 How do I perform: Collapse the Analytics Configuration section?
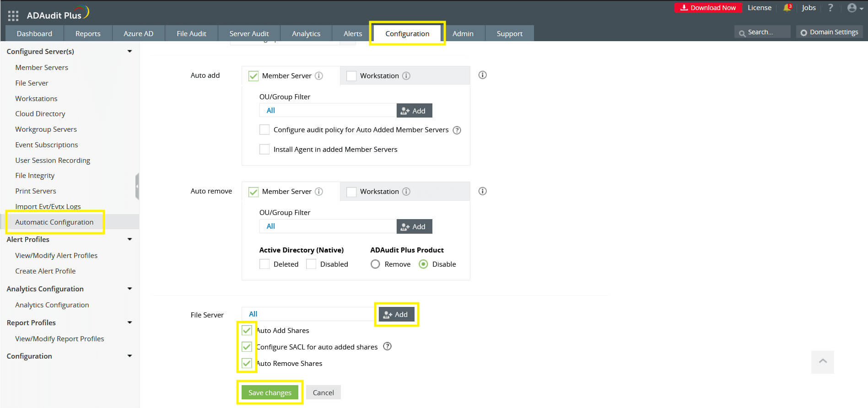[x=129, y=289]
